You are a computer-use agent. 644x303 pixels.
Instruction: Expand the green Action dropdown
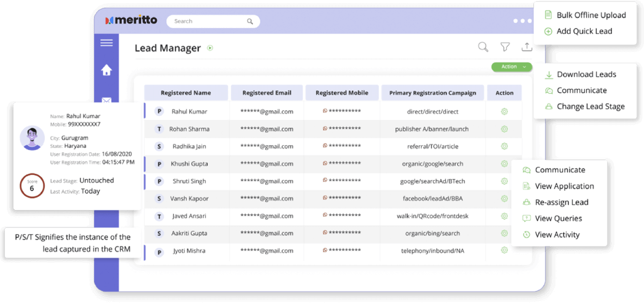point(511,67)
